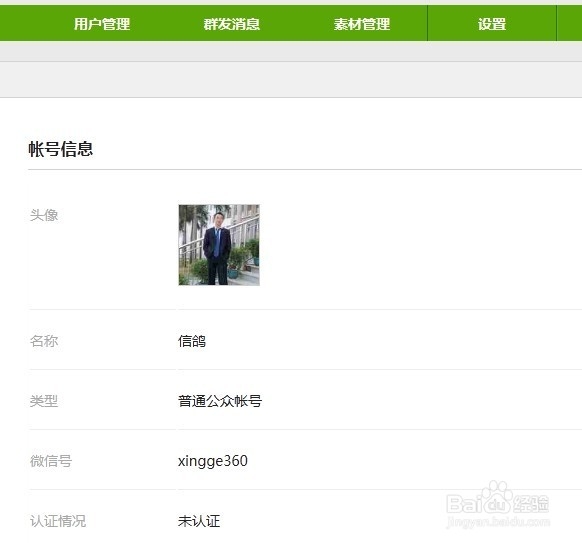Select the account name 信鸽

pos(192,341)
